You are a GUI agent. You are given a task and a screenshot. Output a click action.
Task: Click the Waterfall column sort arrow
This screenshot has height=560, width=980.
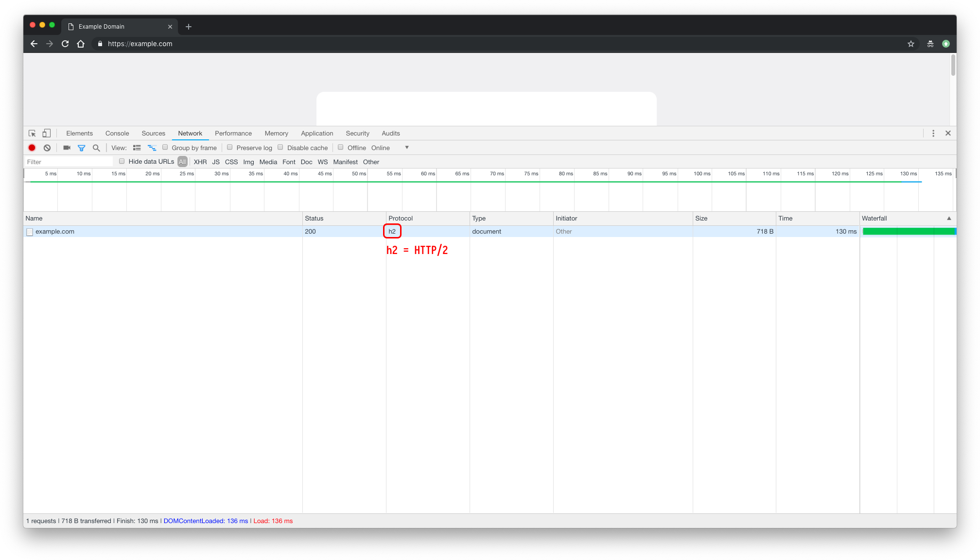948,218
